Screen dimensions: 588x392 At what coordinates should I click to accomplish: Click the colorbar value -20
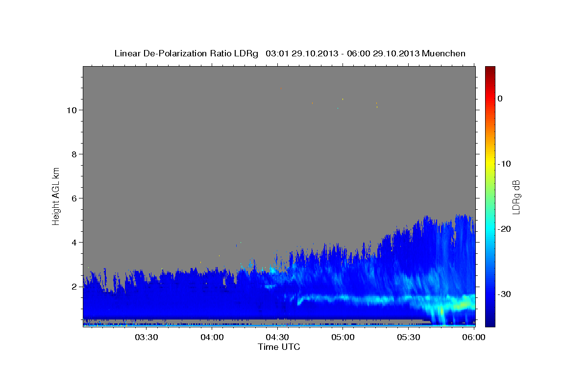click(504, 229)
